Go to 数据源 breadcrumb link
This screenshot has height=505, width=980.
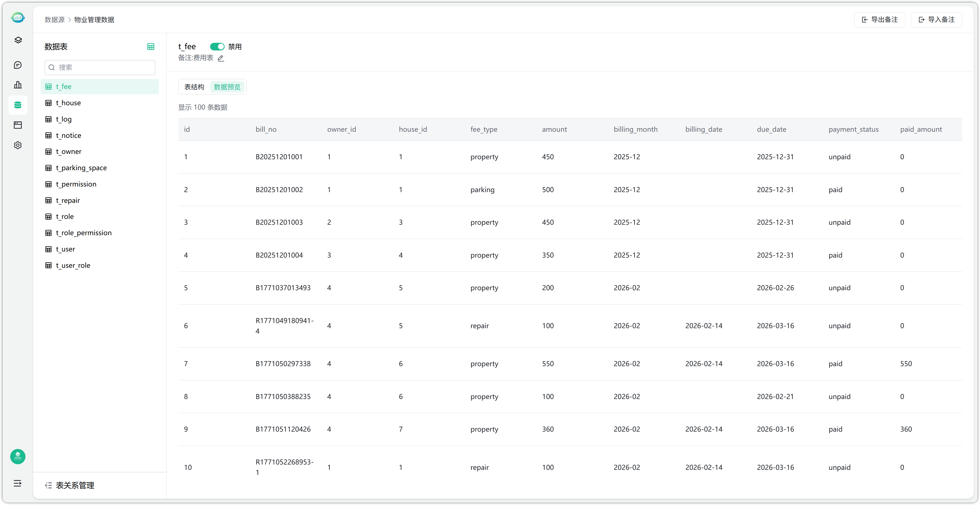(55, 19)
